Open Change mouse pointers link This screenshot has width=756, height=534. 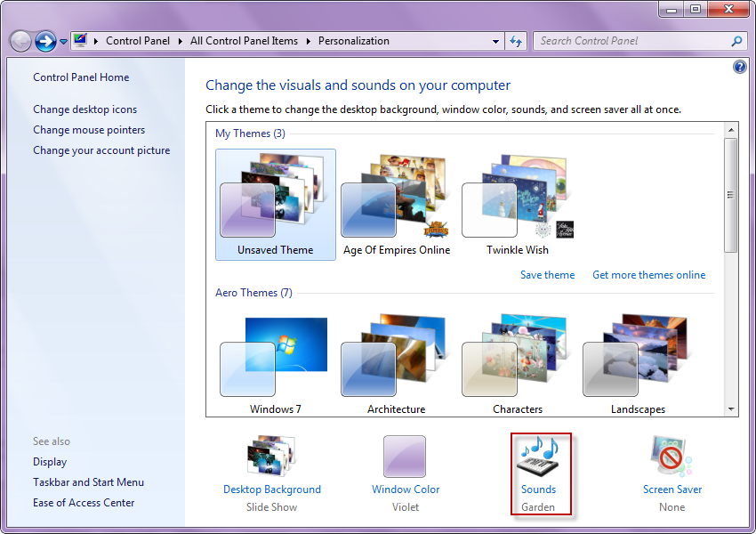[89, 130]
